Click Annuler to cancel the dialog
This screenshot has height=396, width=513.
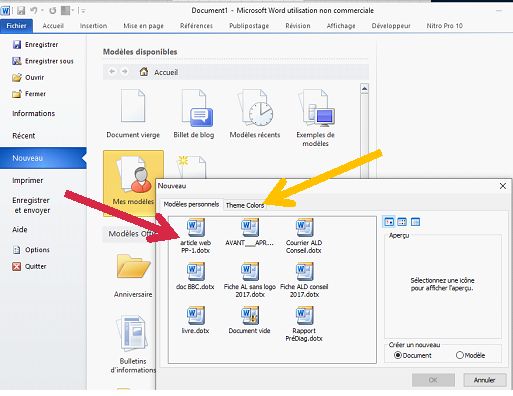point(485,380)
